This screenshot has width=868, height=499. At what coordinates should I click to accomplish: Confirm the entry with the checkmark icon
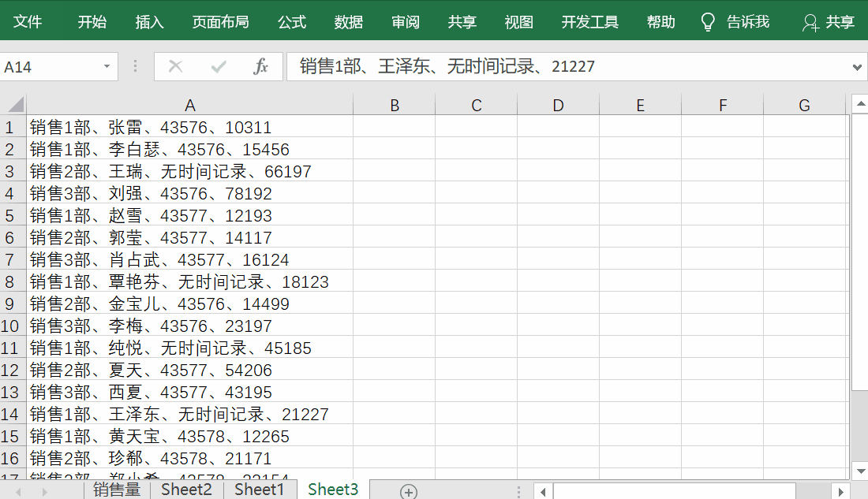pos(218,66)
